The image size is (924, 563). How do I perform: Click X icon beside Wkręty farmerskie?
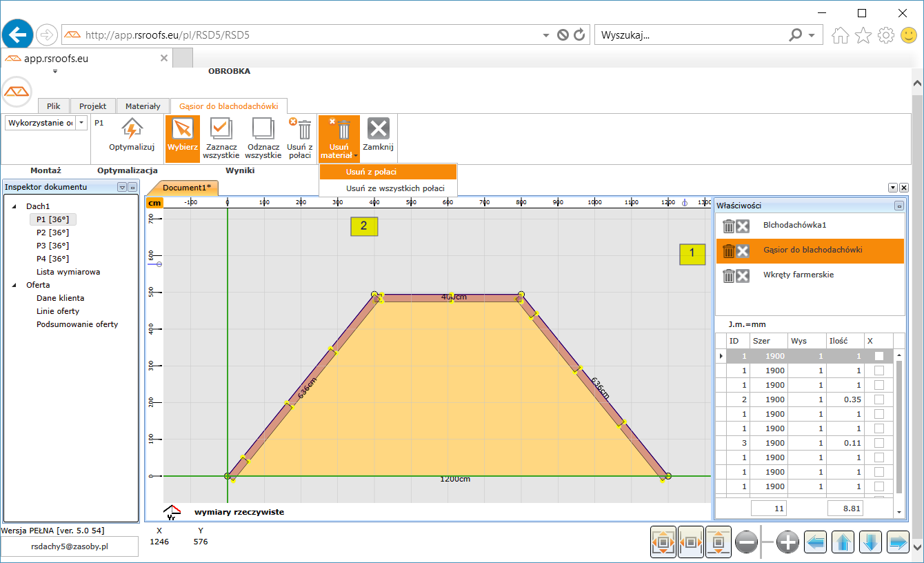point(743,275)
